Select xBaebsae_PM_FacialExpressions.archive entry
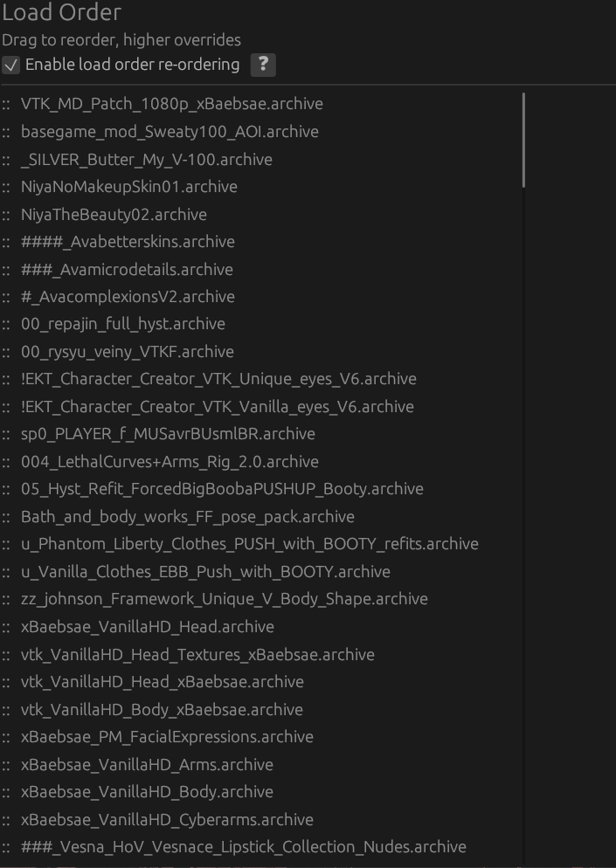The width and height of the screenshot is (616, 868). pyautogui.click(x=167, y=737)
